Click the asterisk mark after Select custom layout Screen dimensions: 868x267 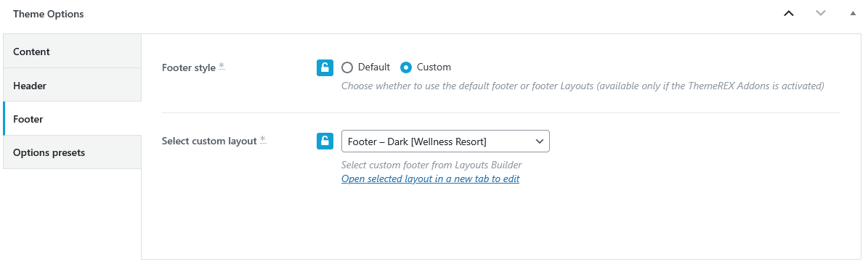263,140
